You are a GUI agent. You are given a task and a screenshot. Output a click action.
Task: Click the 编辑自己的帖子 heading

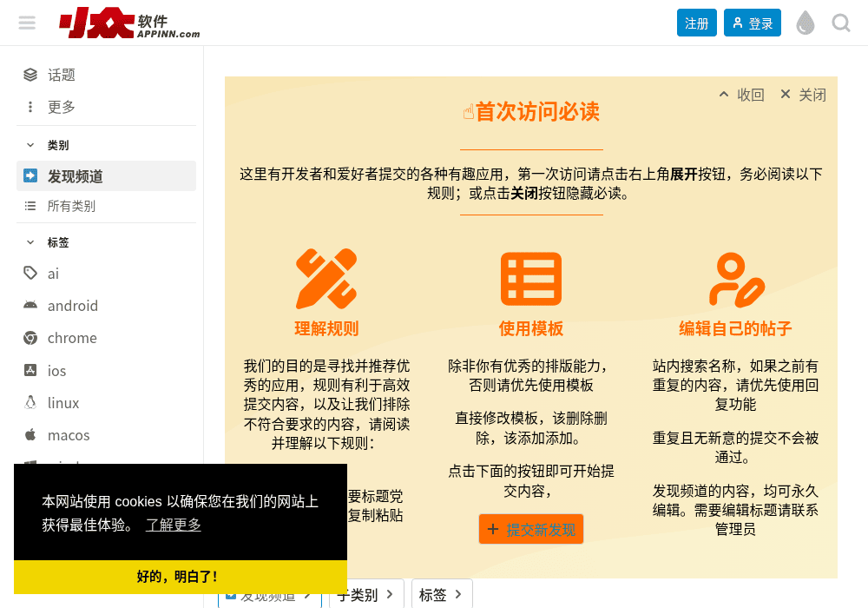point(735,328)
